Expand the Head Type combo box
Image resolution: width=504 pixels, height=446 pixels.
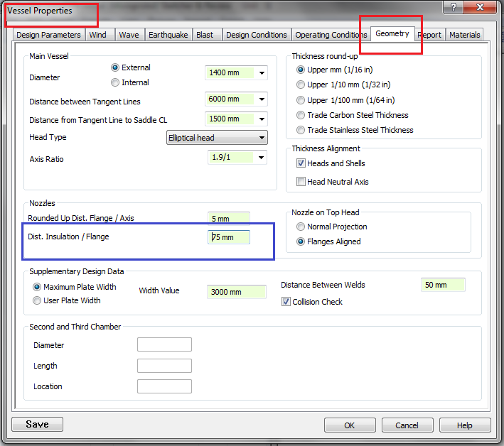(217, 138)
